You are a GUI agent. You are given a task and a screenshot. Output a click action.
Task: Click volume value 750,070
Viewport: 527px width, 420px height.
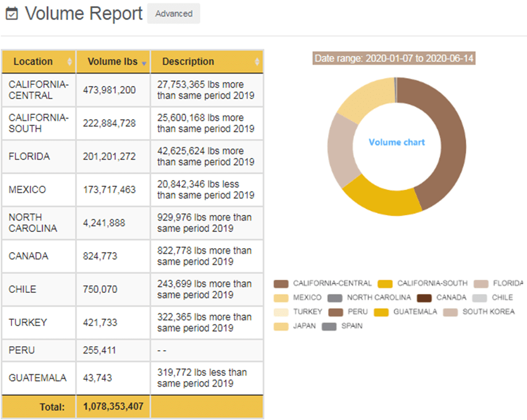[100, 289]
